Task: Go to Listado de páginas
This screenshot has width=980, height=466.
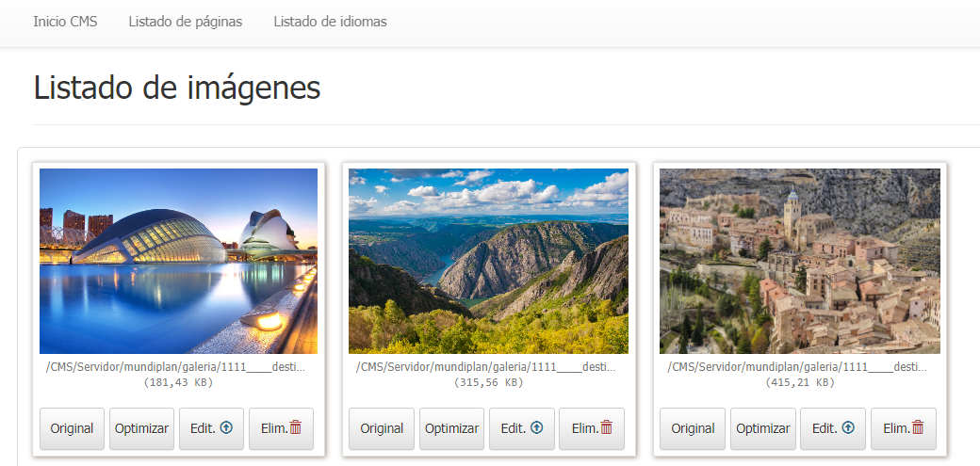Action: coord(186,22)
